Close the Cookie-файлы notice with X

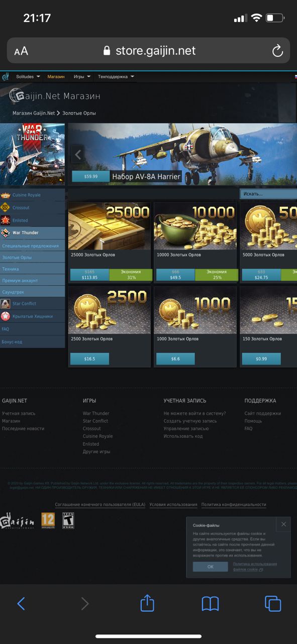coord(283,524)
